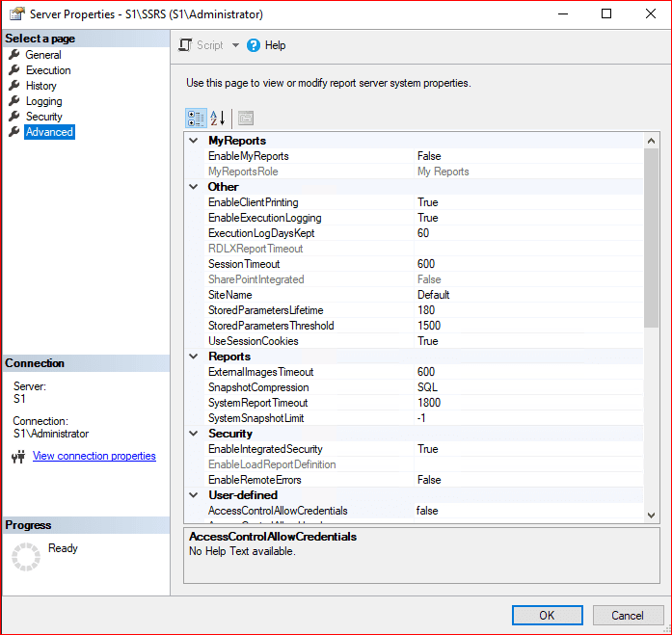Collapse the MyReports category

coord(195,141)
